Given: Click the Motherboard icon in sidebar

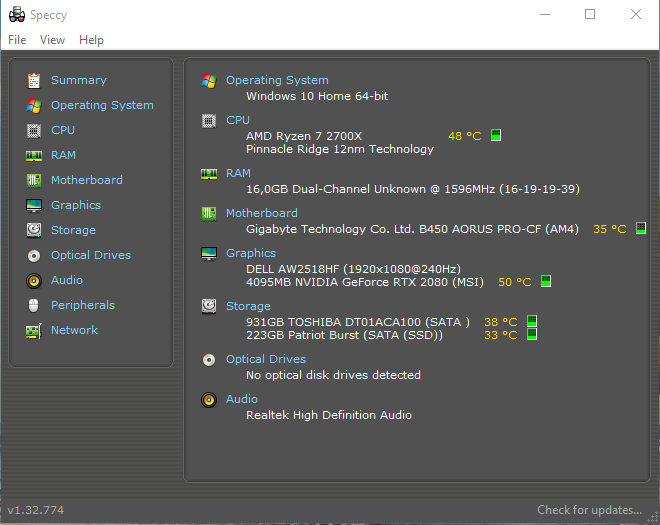Looking at the screenshot, I should coord(34,181).
